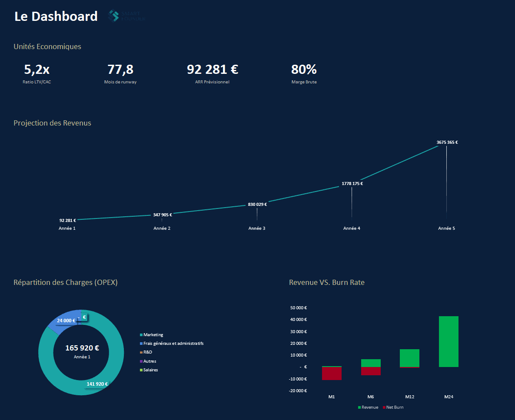Click the 1778 175 € data point label
515x420 pixels.
pos(352,184)
